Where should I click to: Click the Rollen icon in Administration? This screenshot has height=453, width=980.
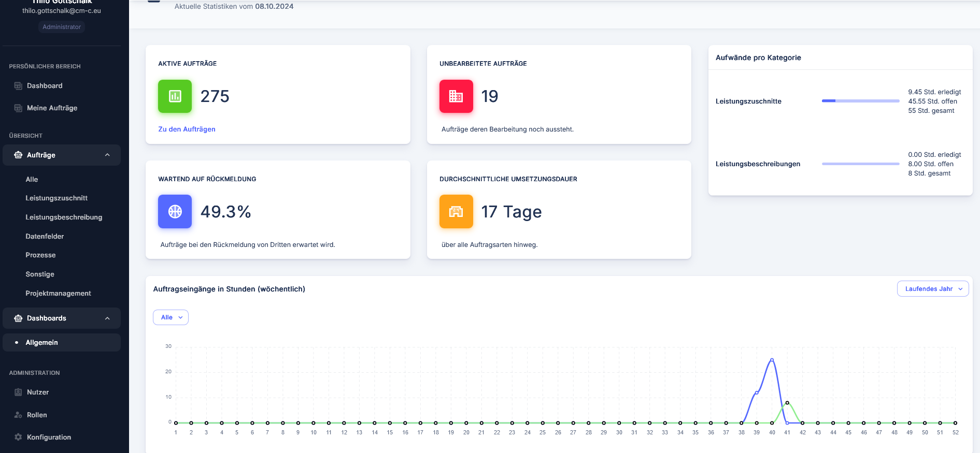click(x=18, y=415)
